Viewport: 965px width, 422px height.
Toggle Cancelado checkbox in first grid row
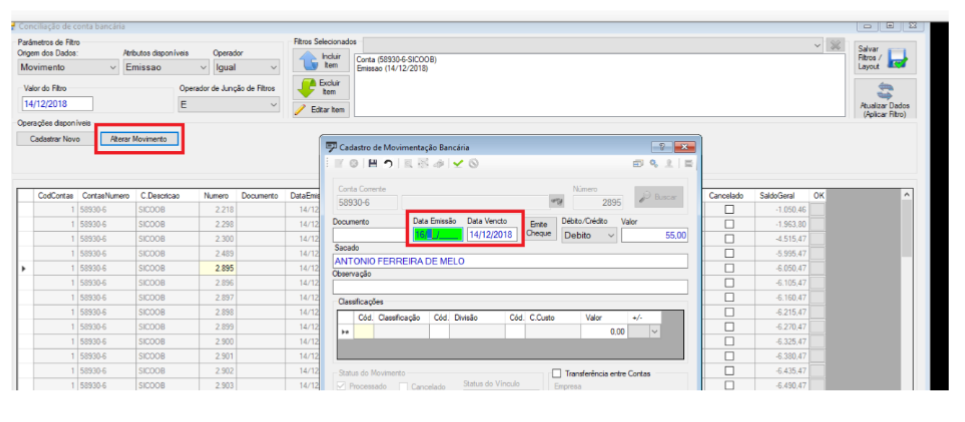(x=729, y=210)
